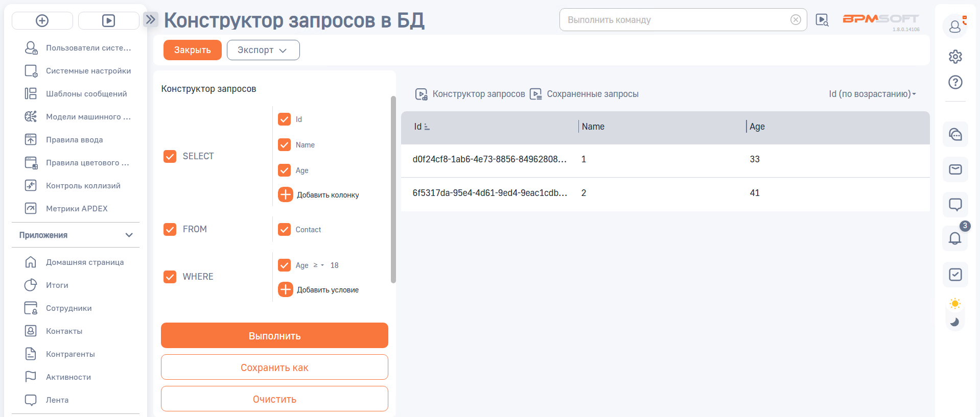
Task: Select the row with Id d0f24cf8-1ab6
Action: pyautogui.click(x=665, y=160)
